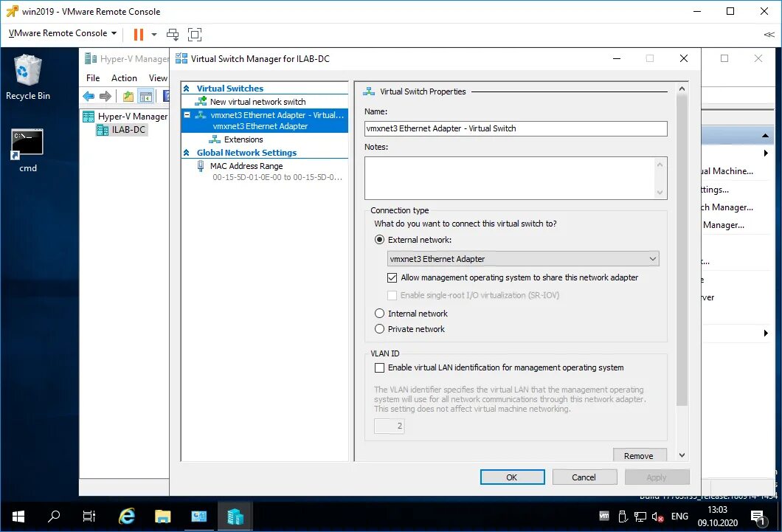Open the pause button dropdown arrow
Screen dimensions: 782x532
click(154, 35)
